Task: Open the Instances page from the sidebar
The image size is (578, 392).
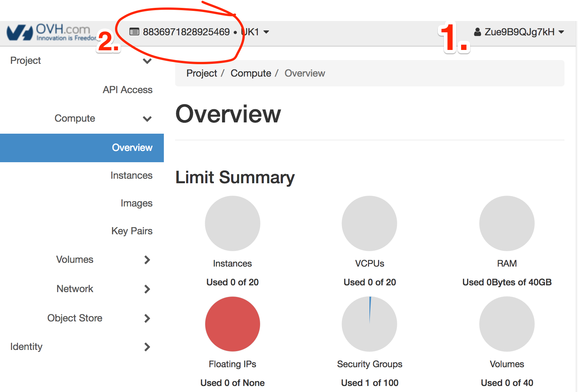Action: pos(132,175)
